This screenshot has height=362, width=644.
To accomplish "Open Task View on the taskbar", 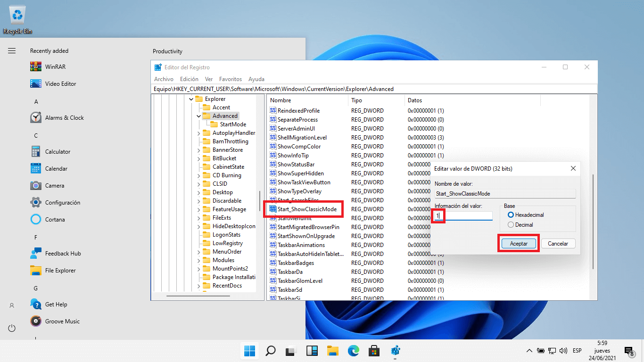I will [291, 351].
